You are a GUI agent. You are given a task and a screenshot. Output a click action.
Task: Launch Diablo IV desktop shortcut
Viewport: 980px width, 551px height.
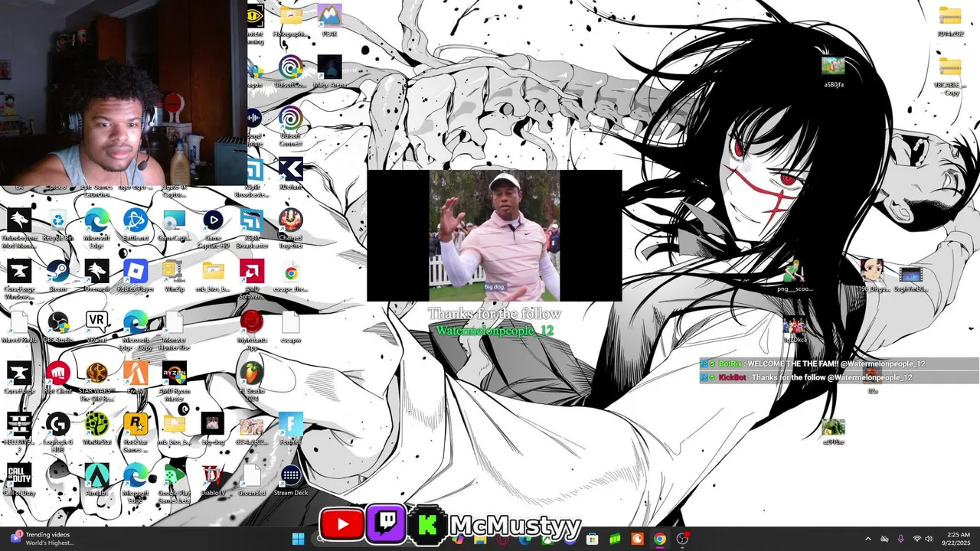213,480
